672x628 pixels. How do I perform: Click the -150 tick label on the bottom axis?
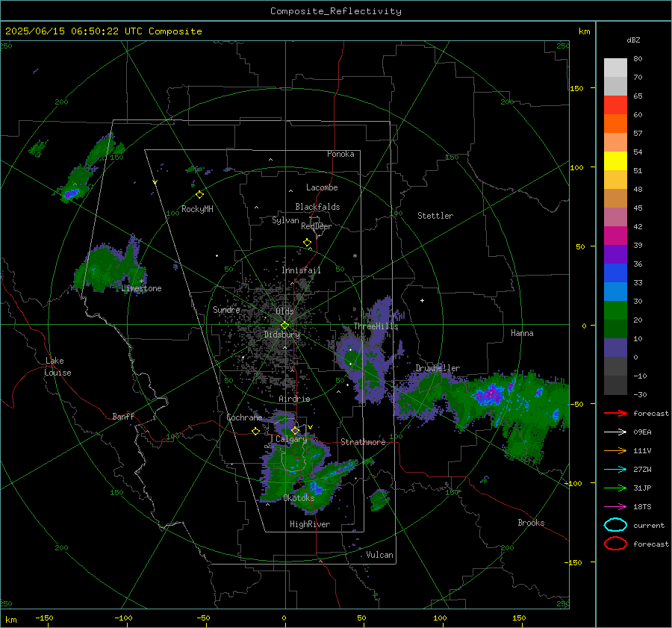44,618
